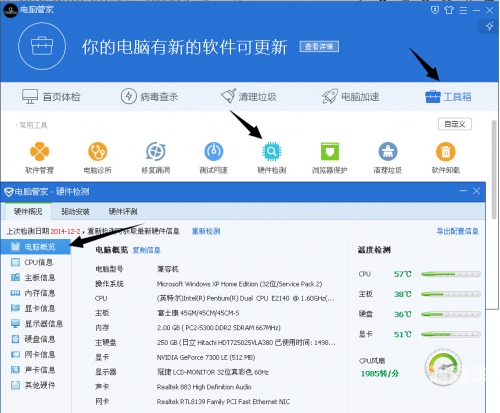Open 硬件检测 chip icon
Viewport: 500px width, 413px height.
pyautogui.click(x=272, y=152)
